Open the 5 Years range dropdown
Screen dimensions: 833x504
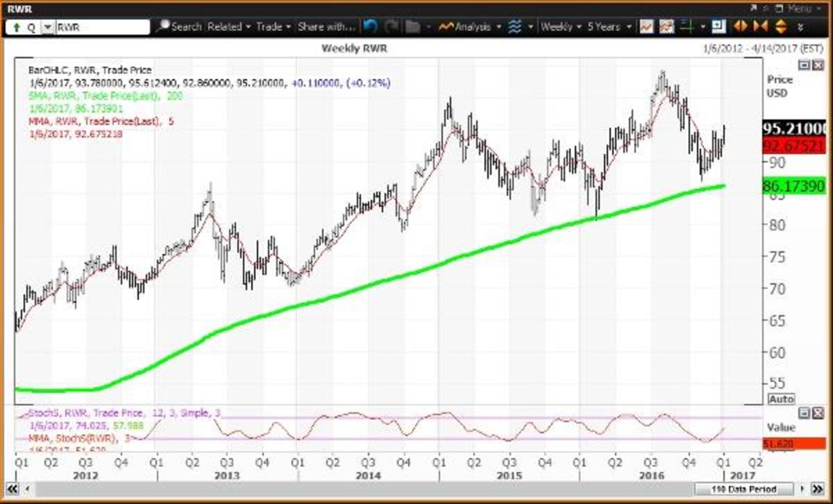coord(609,27)
